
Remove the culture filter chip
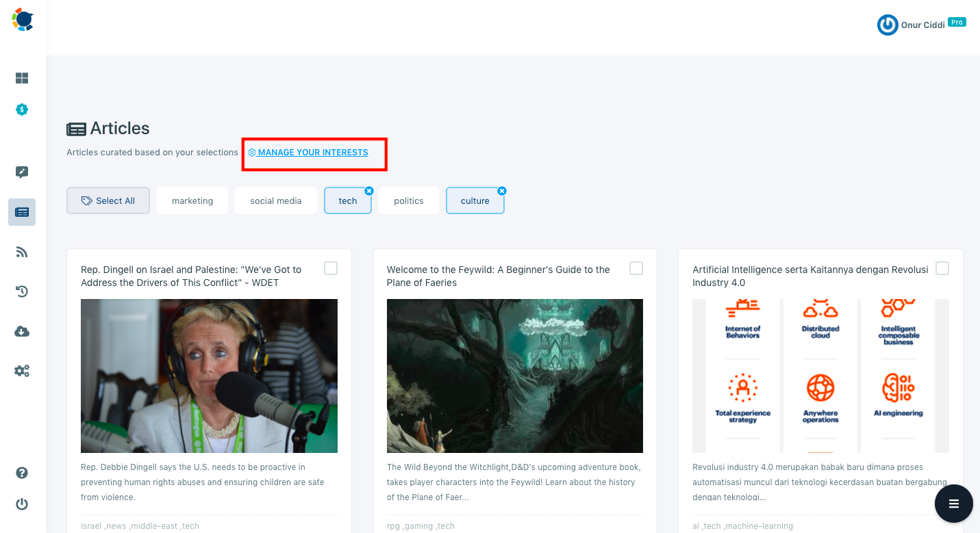click(x=502, y=191)
